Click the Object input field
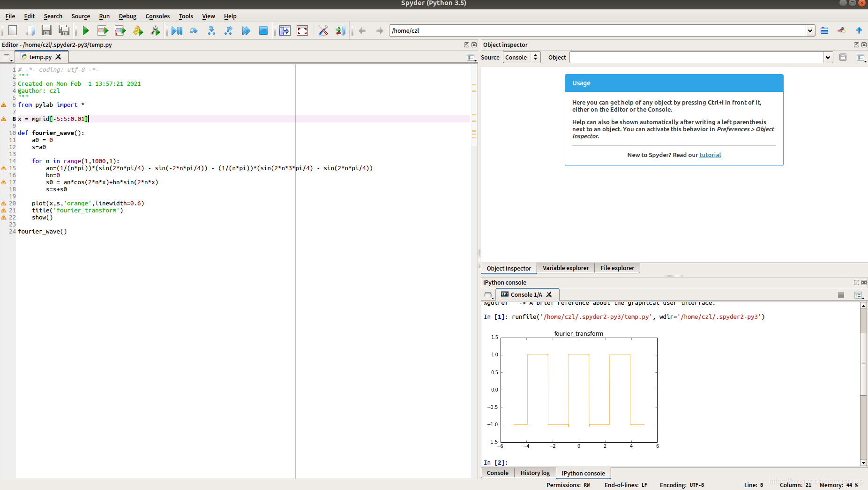 pyautogui.click(x=697, y=57)
